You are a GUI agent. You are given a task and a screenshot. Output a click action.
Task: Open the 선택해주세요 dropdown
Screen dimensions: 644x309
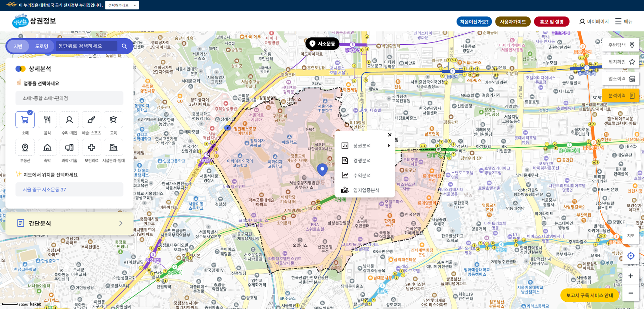click(122, 5)
